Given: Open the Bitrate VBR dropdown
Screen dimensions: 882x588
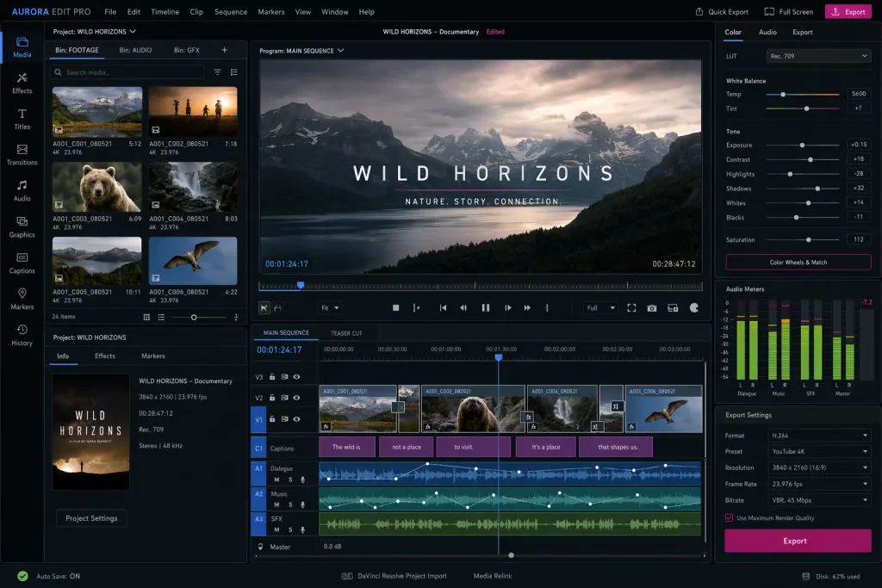Looking at the screenshot, I should [819, 500].
